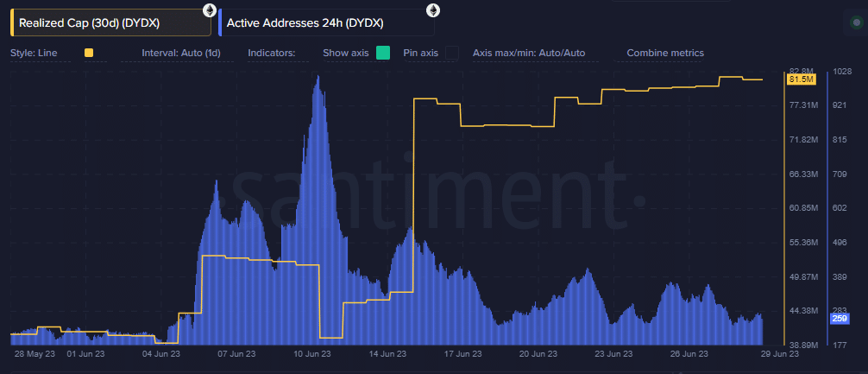Image resolution: width=868 pixels, height=374 pixels.
Task: Open the Style: Line setting
Action: (x=34, y=54)
